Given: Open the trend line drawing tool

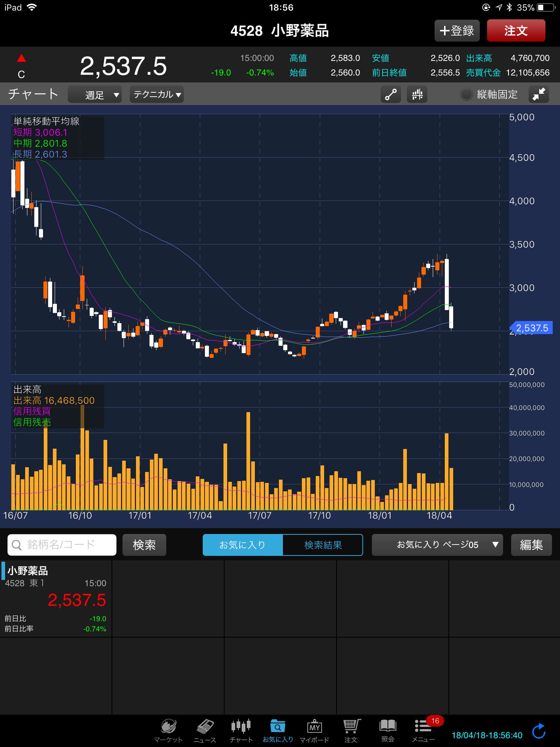Looking at the screenshot, I should point(391,94).
